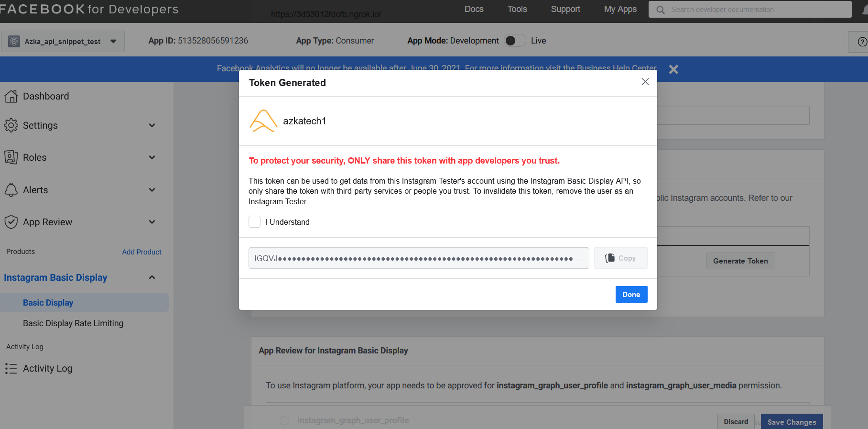This screenshot has width=868, height=429.
Task: Click the generated token field
Action: (418, 258)
